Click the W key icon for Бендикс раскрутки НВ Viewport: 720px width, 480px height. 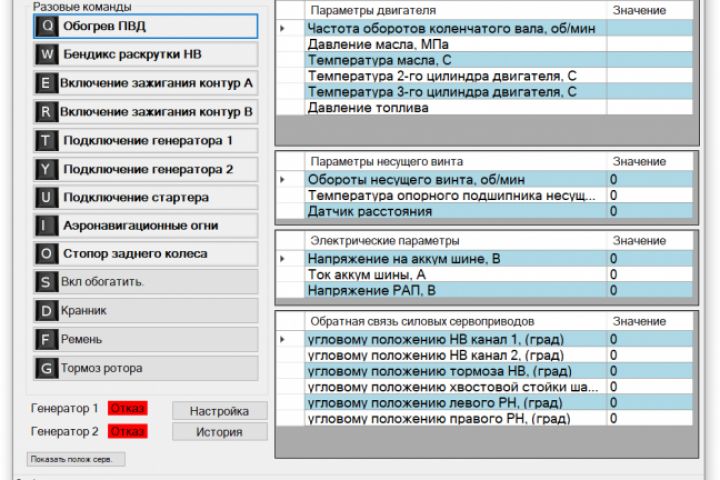[x=46, y=54]
